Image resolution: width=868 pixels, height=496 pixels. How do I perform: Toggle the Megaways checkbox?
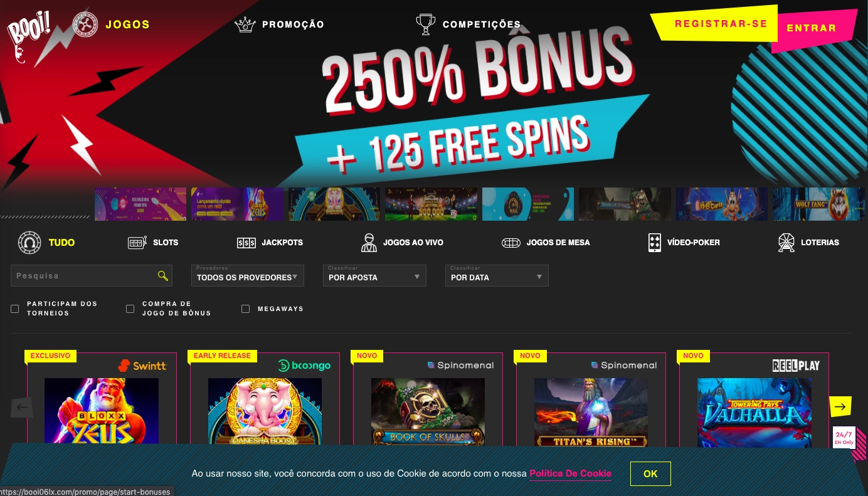tap(246, 309)
